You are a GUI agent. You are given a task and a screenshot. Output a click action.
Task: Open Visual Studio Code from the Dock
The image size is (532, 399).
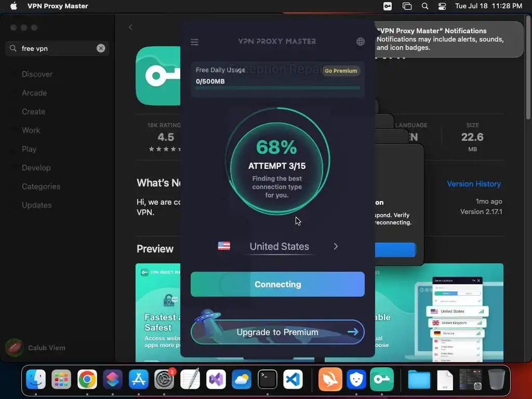[293, 379]
